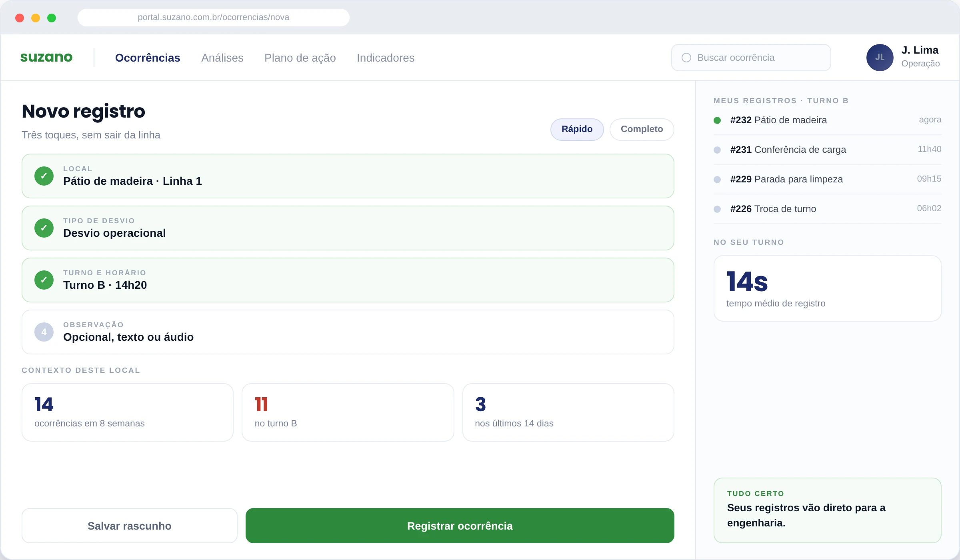Click the green check on Local step
The width and height of the screenshot is (960, 560).
pos(44,176)
